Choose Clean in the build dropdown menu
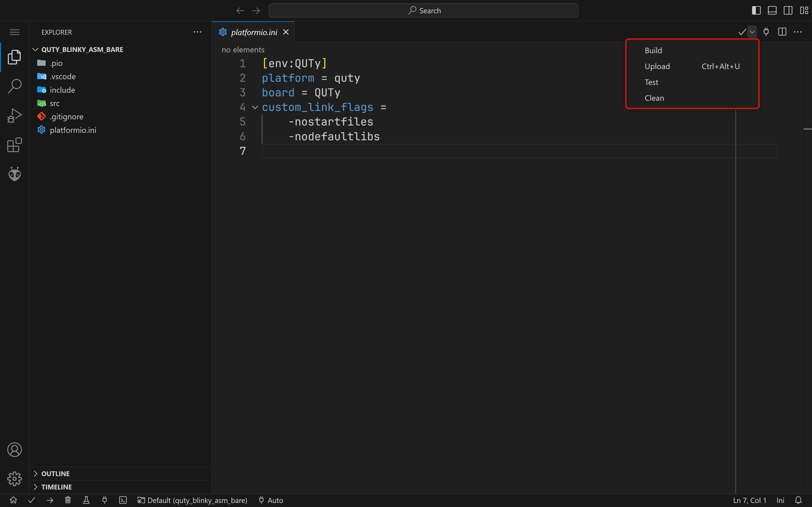 coord(654,98)
